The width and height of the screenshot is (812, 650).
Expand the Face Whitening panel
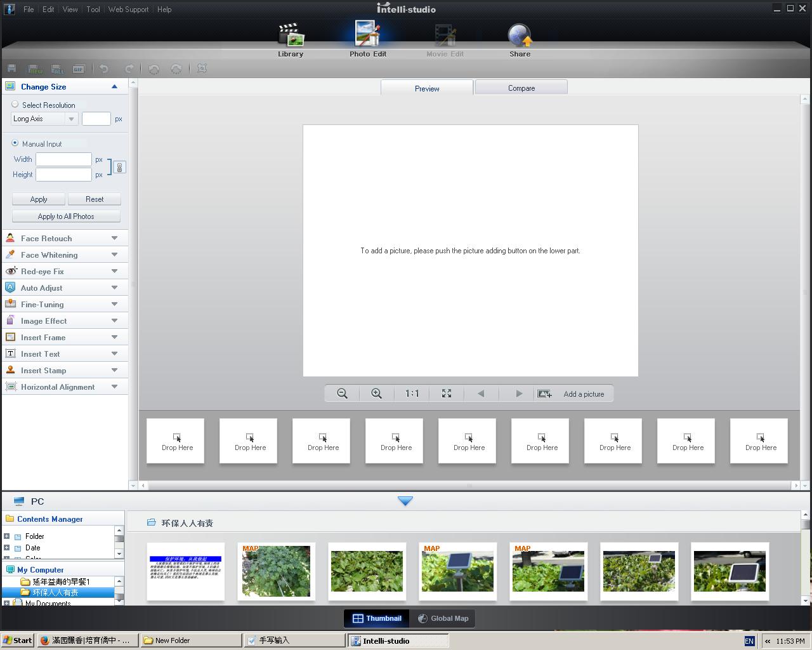coord(114,255)
